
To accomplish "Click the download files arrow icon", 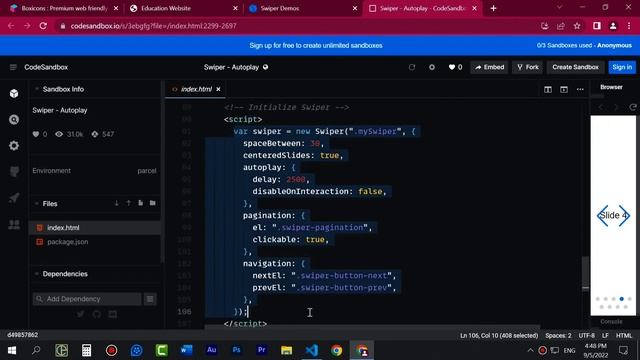I will (117, 203).
